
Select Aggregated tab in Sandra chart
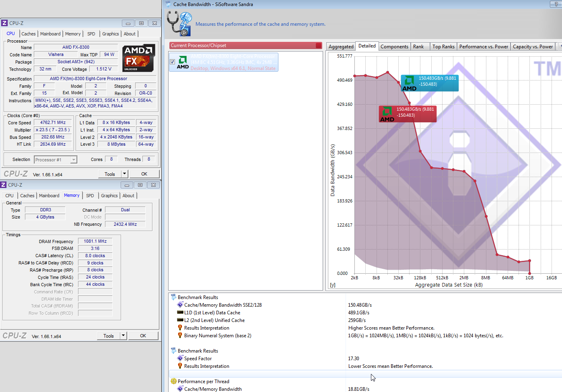pyautogui.click(x=341, y=47)
